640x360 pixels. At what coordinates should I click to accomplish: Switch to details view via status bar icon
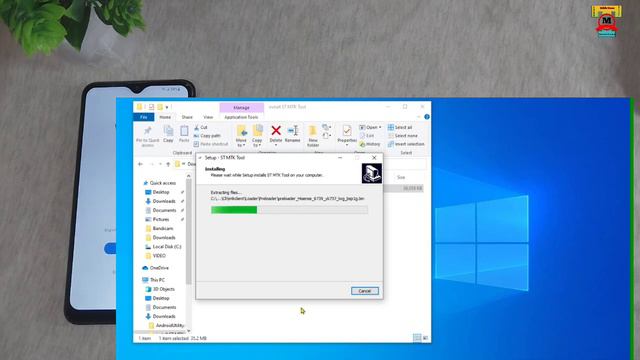416,338
